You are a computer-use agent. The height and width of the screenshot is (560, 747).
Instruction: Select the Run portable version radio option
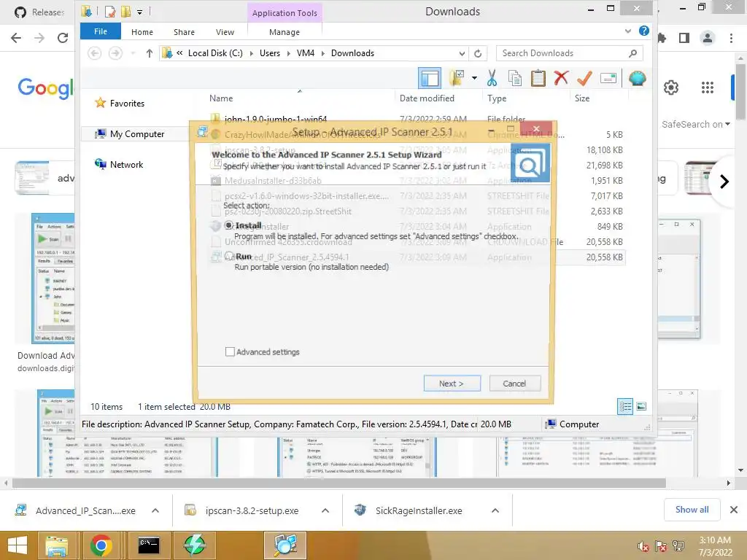click(229, 256)
